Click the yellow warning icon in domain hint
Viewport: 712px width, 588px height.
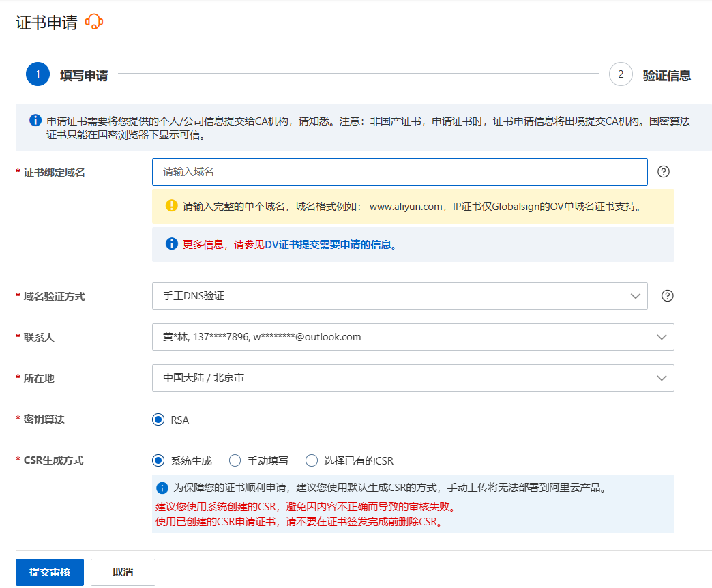click(x=172, y=206)
